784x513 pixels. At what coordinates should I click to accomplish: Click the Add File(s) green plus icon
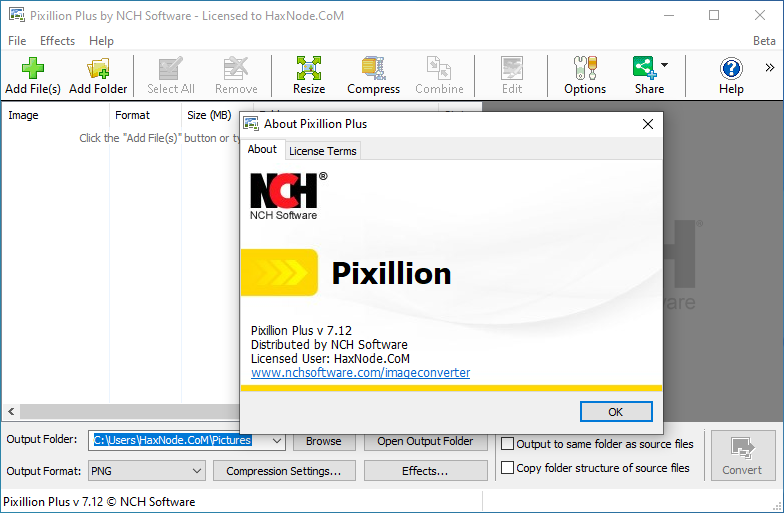[32, 68]
